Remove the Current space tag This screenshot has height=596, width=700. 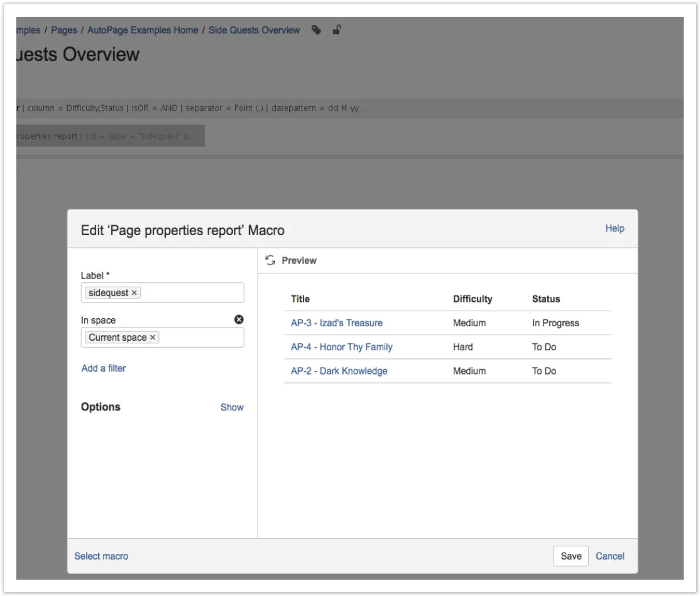point(152,338)
